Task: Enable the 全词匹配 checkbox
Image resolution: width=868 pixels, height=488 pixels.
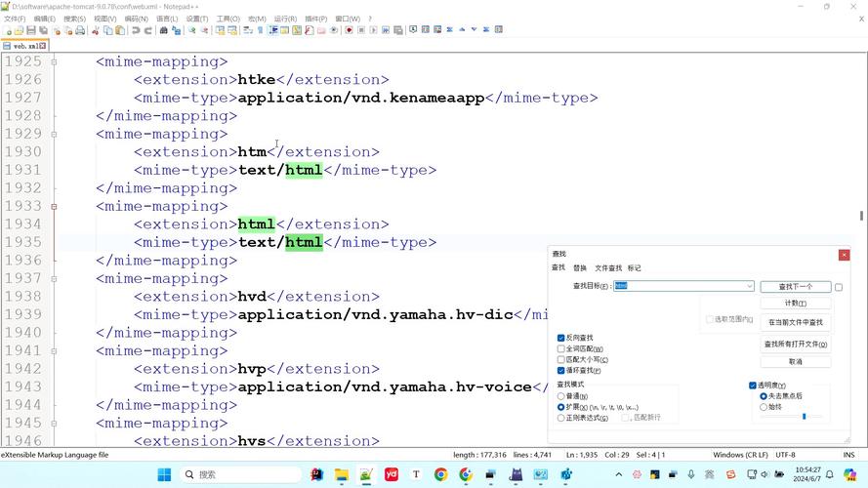Action: (560, 348)
